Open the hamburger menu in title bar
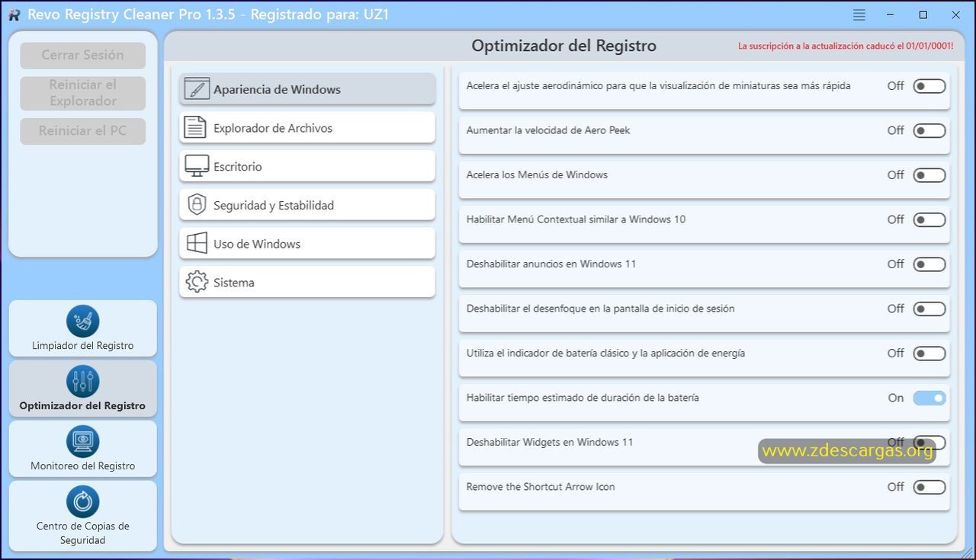The width and height of the screenshot is (976, 560). [x=859, y=14]
